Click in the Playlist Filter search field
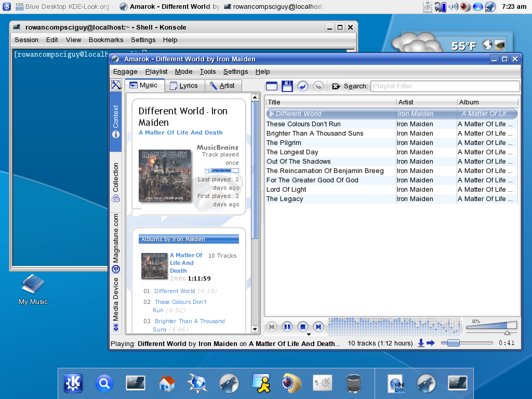This screenshot has width=532, height=399. tap(445, 86)
